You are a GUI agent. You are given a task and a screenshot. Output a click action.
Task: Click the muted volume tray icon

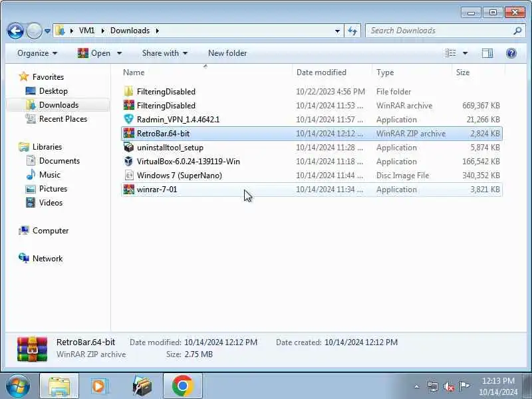click(x=448, y=386)
